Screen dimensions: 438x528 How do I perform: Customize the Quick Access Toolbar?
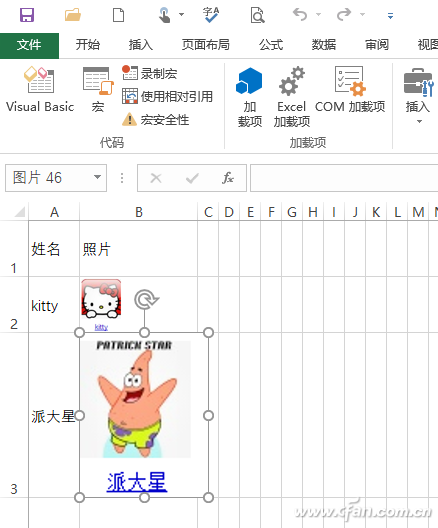[391, 15]
